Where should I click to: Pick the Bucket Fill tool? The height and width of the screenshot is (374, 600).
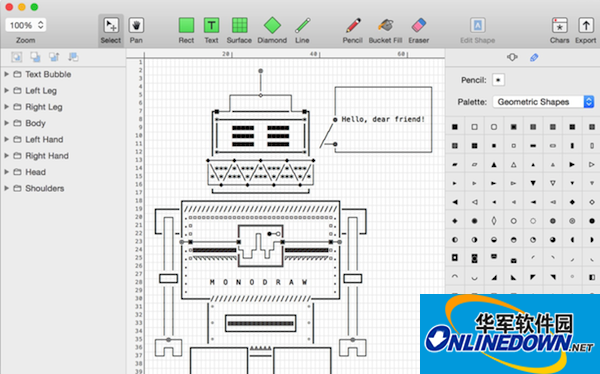385,31
